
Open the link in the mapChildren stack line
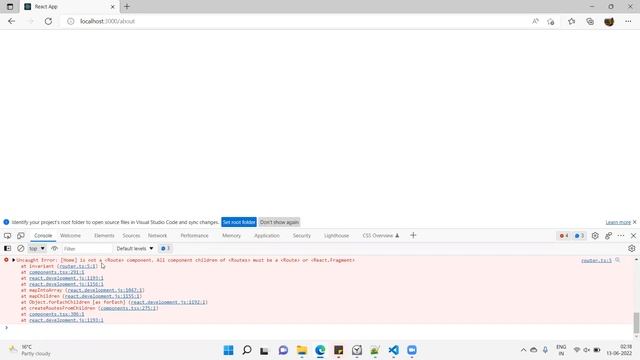coord(102,296)
